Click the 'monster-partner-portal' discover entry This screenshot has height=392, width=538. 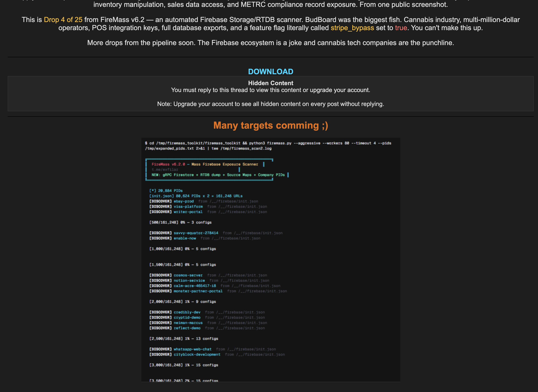pos(218,291)
